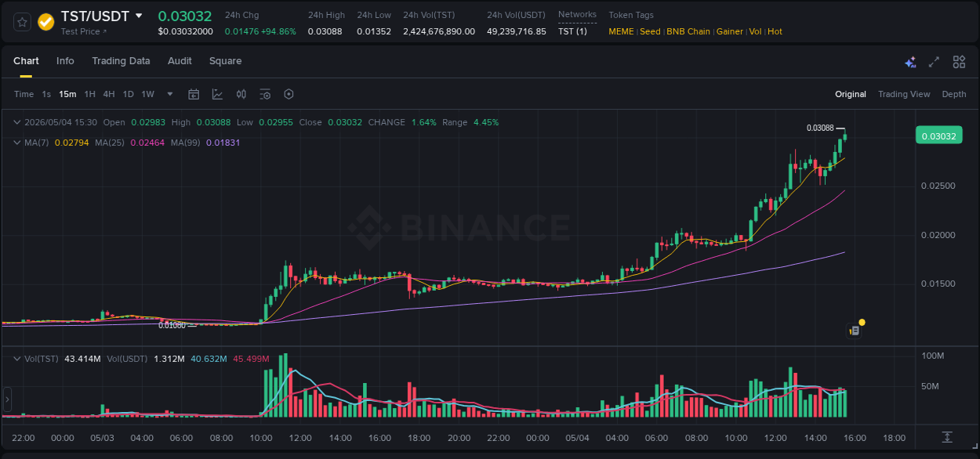Click the 24h Low value 0.01352
This screenshot has width=980, height=459.
pyautogui.click(x=374, y=31)
